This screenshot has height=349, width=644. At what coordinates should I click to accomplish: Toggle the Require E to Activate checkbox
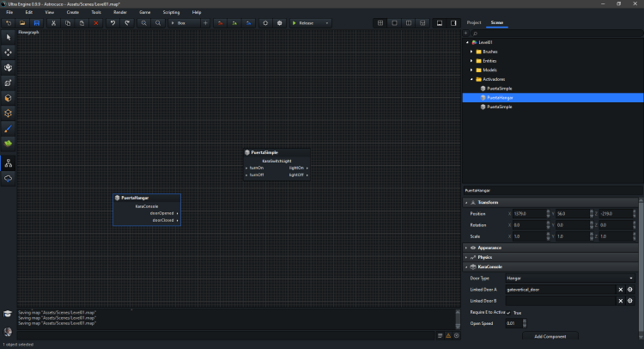tap(508, 312)
